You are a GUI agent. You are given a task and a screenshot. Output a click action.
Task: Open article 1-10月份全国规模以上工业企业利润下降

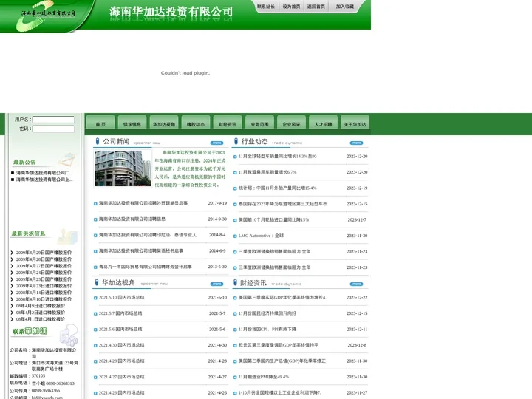280,392
